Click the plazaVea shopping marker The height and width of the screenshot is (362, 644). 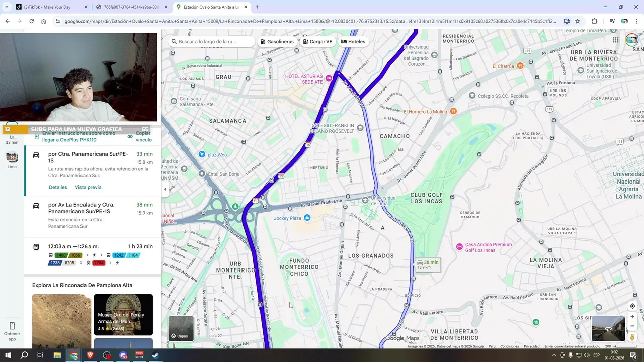point(202,154)
